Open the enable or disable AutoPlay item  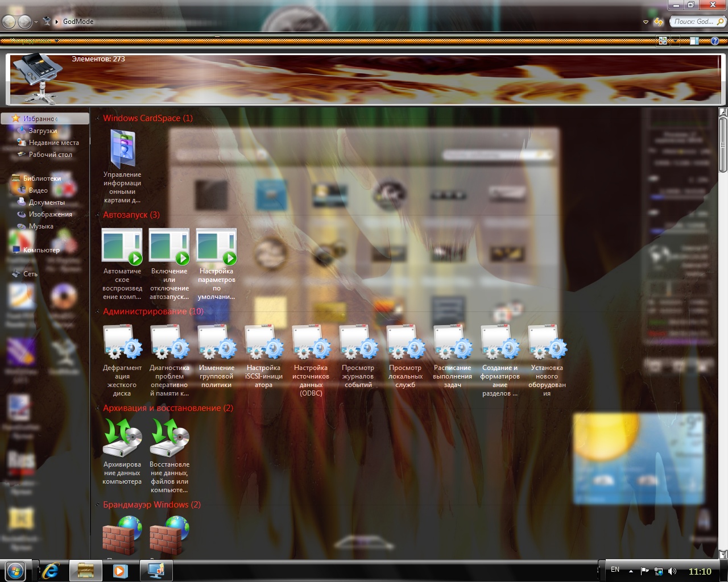pyautogui.click(x=169, y=264)
